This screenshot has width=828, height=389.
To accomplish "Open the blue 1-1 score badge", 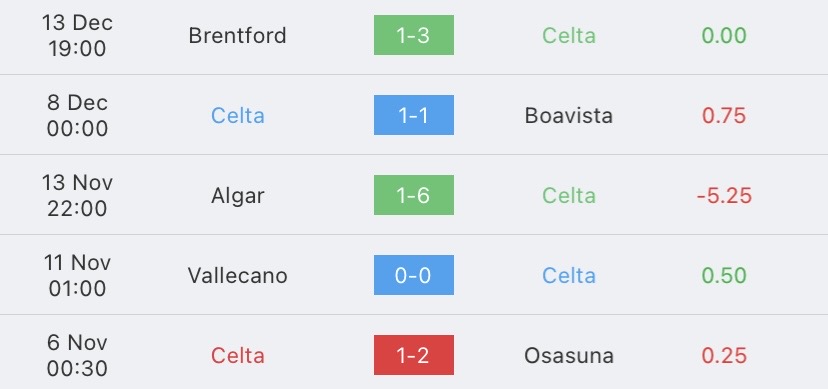I will [x=413, y=115].
